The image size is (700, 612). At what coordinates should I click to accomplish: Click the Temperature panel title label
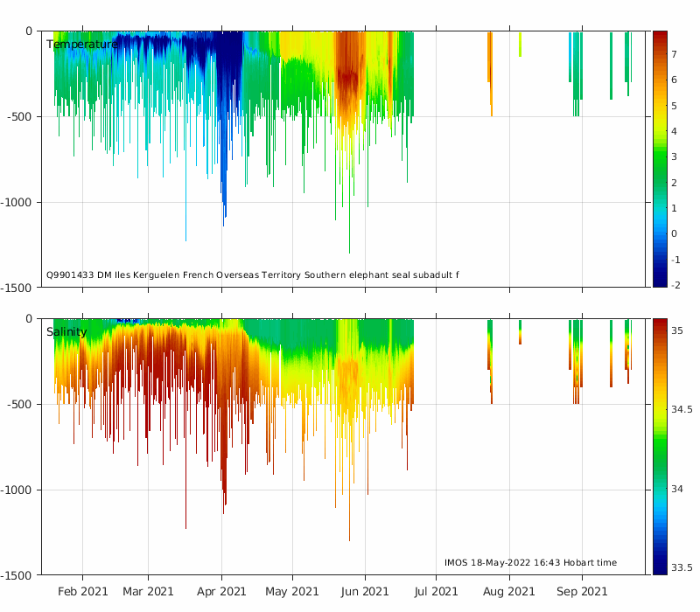pos(82,45)
